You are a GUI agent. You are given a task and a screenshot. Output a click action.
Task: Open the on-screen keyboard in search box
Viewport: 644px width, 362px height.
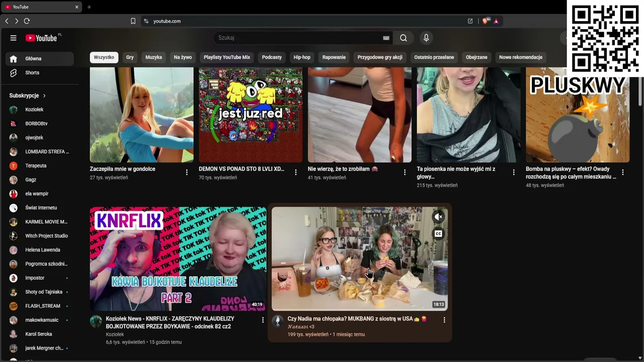386,38
